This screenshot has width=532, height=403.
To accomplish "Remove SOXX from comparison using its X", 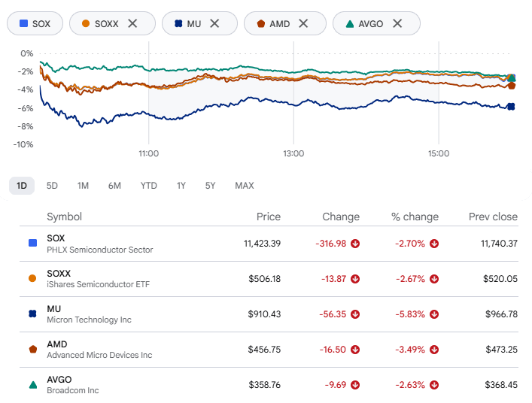I will click(x=132, y=23).
